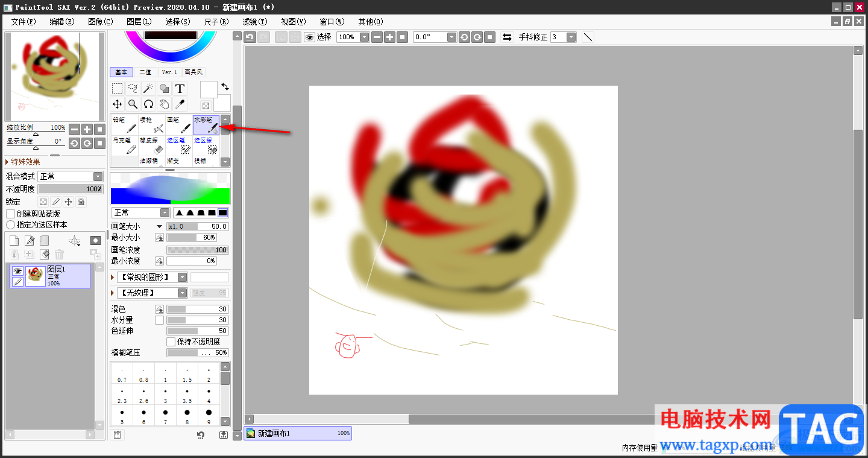Enable 创建剪贴蒙版 checkbox
Image resolution: width=868 pixels, height=458 pixels.
pos(10,214)
